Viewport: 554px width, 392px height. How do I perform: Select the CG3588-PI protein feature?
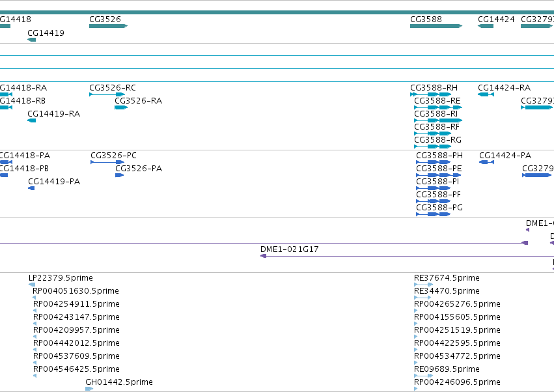point(433,188)
